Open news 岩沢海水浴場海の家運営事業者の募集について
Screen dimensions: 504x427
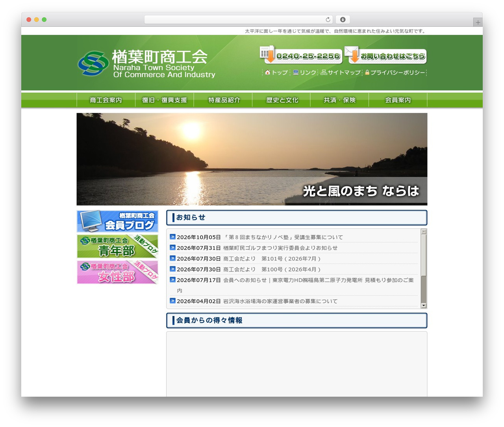pos(280,301)
